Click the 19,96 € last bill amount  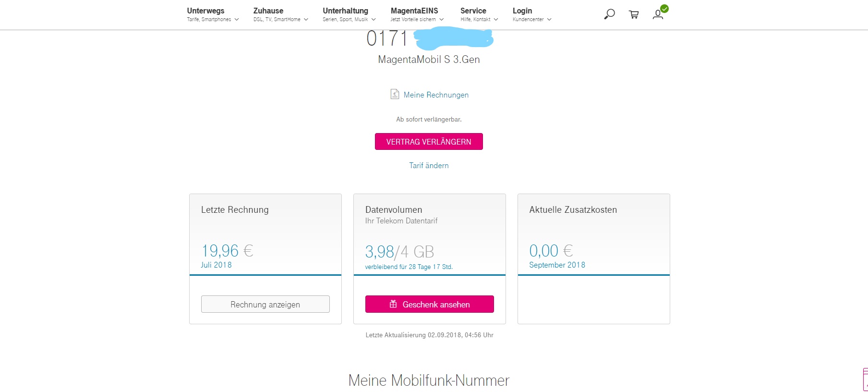[227, 251]
